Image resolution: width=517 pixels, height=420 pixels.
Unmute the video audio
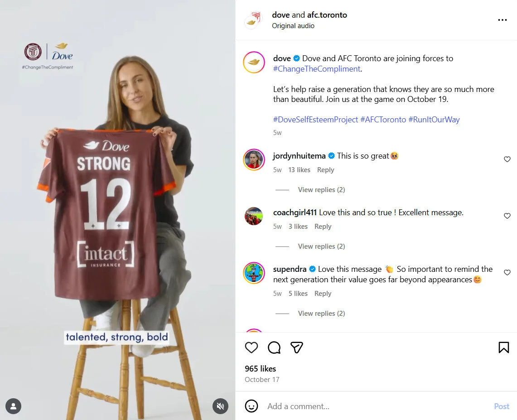tap(220, 406)
